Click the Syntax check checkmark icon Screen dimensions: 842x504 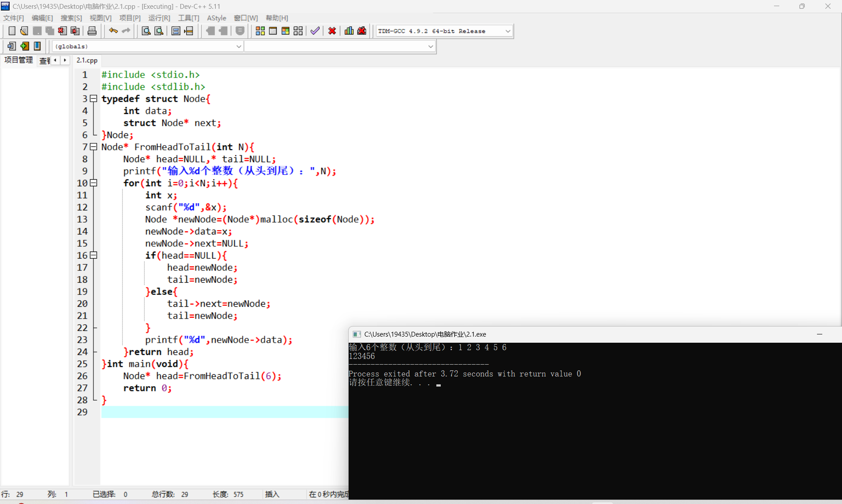coord(315,31)
